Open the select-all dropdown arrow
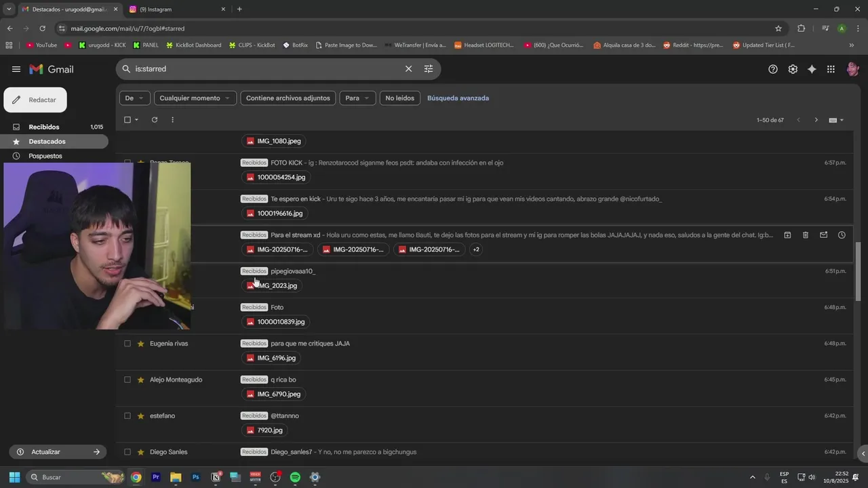 [x=137, y=120]
